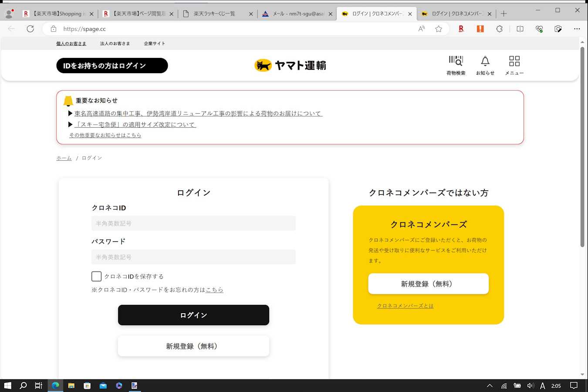Open the 東名高速道路の集中工事 notice link
This screenshot has height=392, width=588.
click(198, 113)
